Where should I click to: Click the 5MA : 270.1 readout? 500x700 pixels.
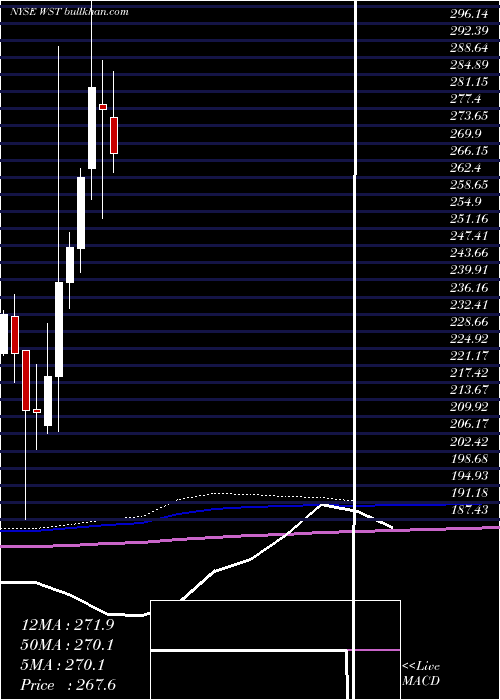tap(63, 665)
